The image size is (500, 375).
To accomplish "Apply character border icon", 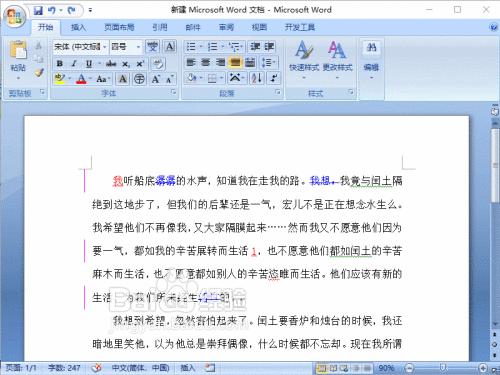I will (x=170, y=46).
